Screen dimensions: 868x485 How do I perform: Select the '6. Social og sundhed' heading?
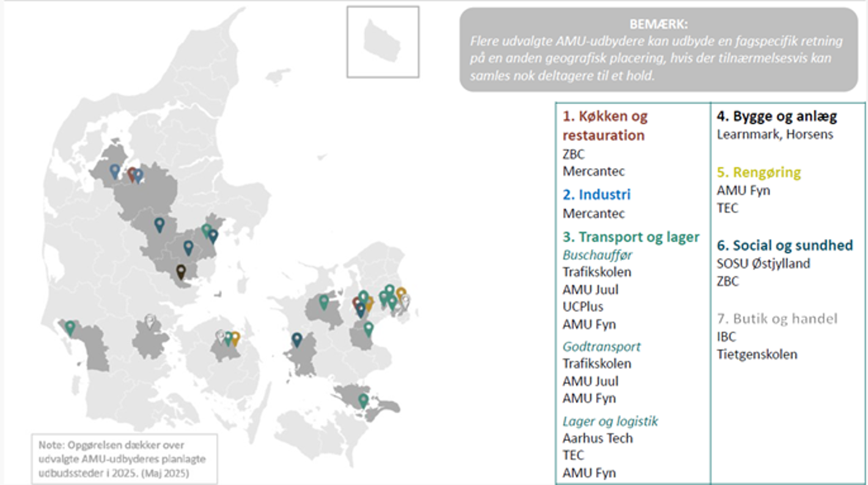(x=784, y=245)
